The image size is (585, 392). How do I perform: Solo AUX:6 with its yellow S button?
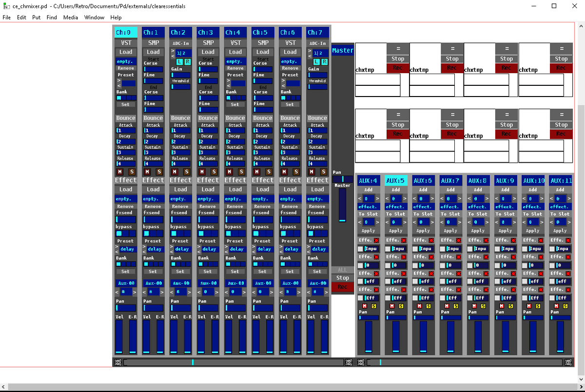[x=429, y=306]
